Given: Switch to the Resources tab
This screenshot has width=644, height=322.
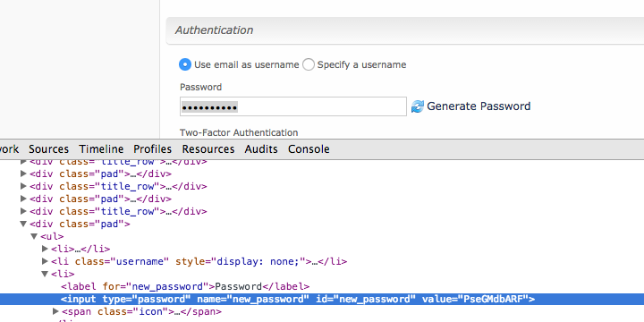Looking at the screenshot, I should pyautogui.click(x=208, y=149).
